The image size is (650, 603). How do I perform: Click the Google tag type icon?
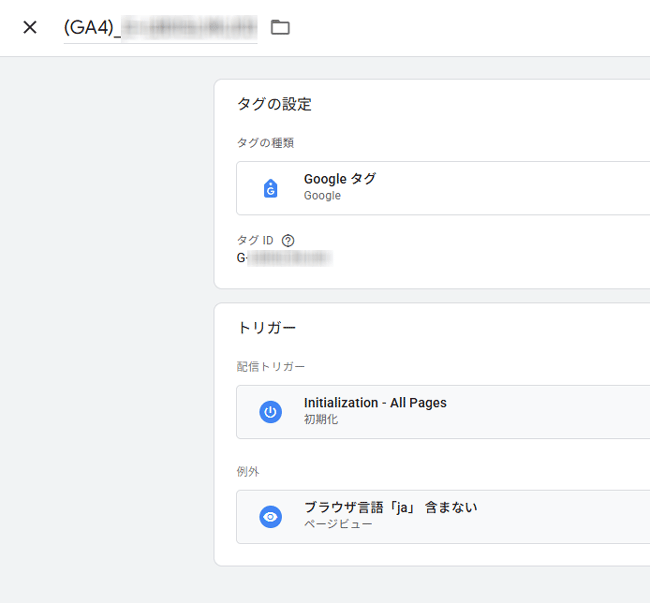[x=271, y=189]
